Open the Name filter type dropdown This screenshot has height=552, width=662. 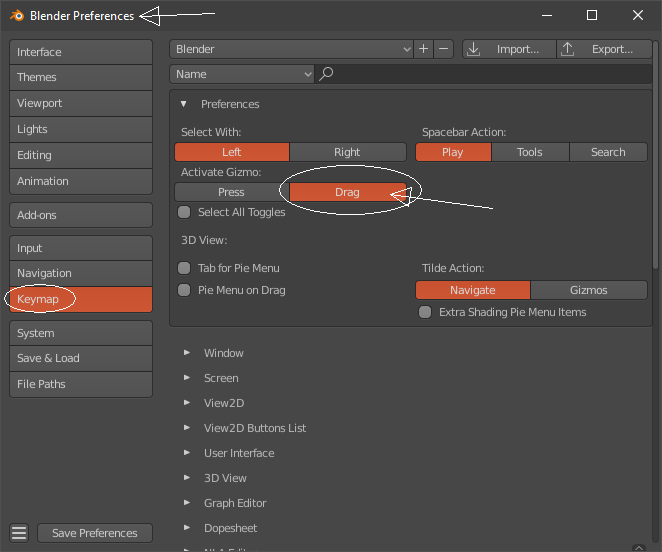point(242,74)
